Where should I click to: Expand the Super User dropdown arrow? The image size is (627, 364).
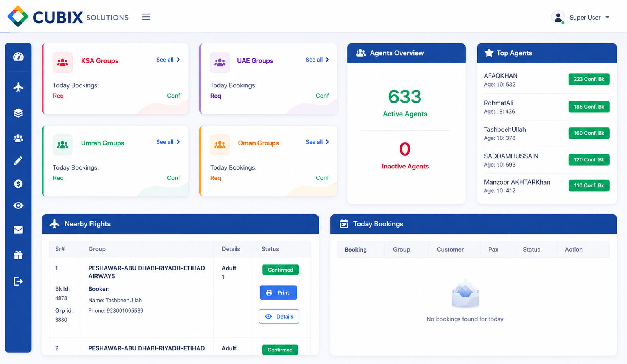[607, 17]
